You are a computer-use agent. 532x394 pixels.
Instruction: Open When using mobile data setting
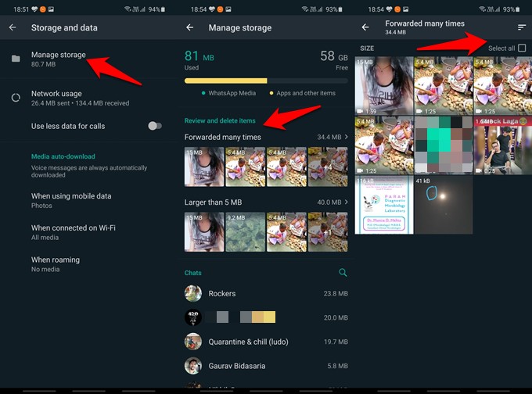[88, 200]
